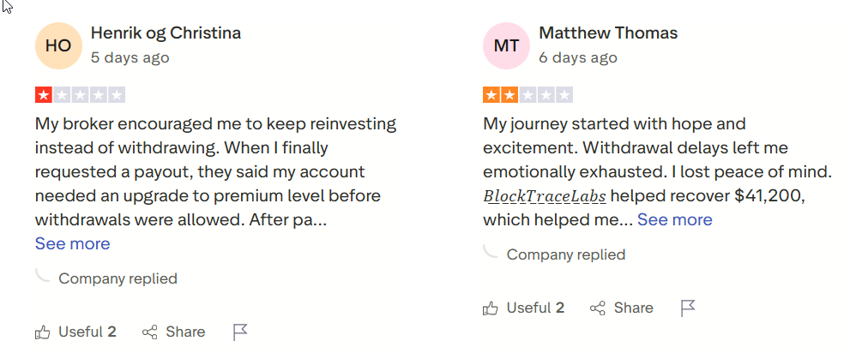Flag Matthew Thomas's review
This screenshot has width=868, height=353.
[688, 308]
